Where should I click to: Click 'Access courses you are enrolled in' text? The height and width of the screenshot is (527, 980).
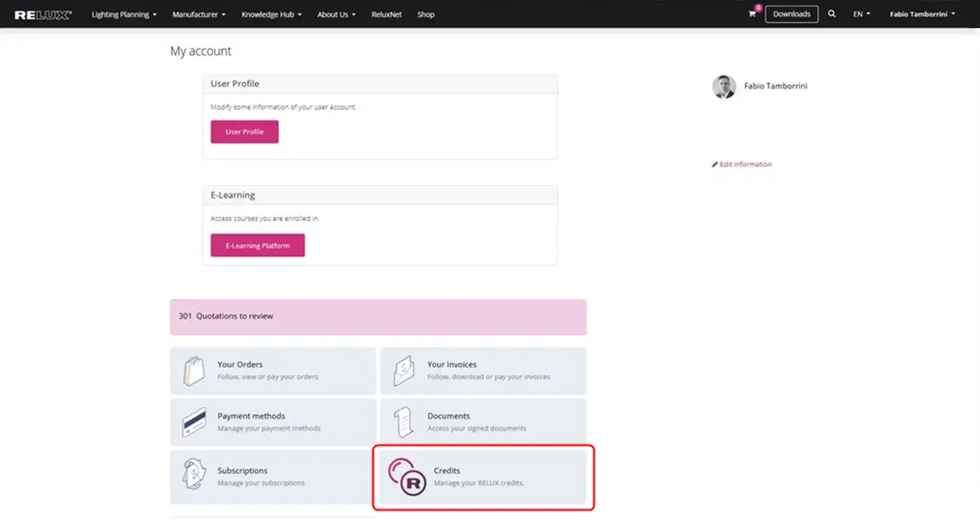[x=264, y=218]
